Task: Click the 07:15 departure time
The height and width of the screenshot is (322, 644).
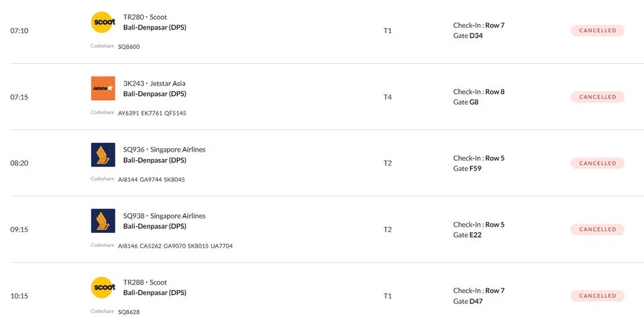Action: click(19, 97)
